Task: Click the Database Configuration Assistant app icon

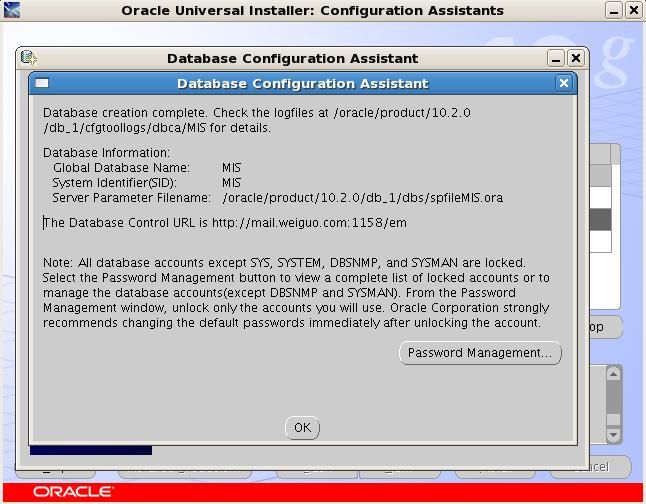Action: (28, 58)
